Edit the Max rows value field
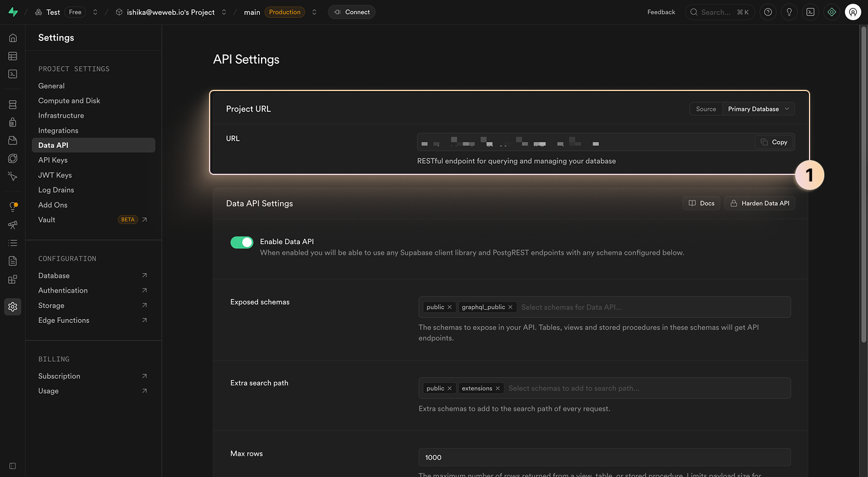 click(x=603, y=457)
